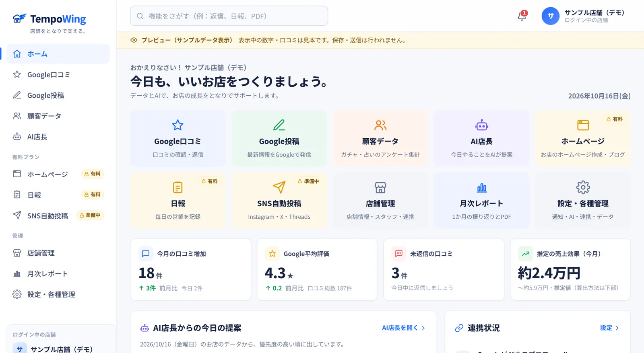The width and height of the screenshot is (644, 353).
Task: Select 顧客データ in the sidebar
Action: tap(58, 116)
